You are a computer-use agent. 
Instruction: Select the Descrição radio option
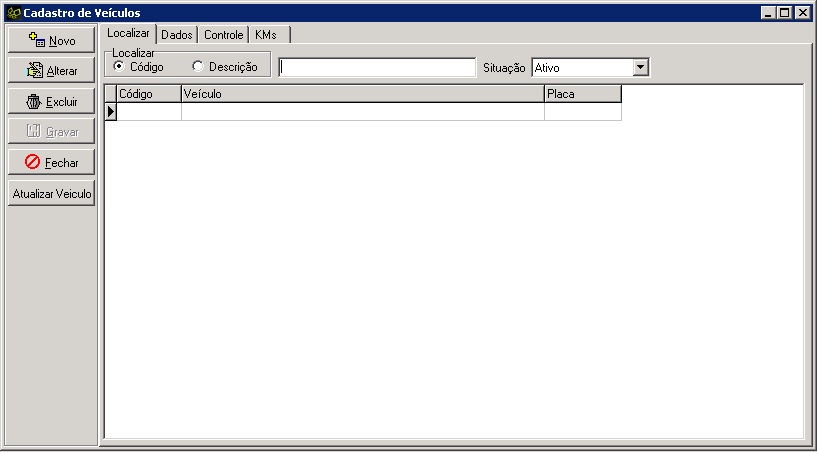(197, 67)
